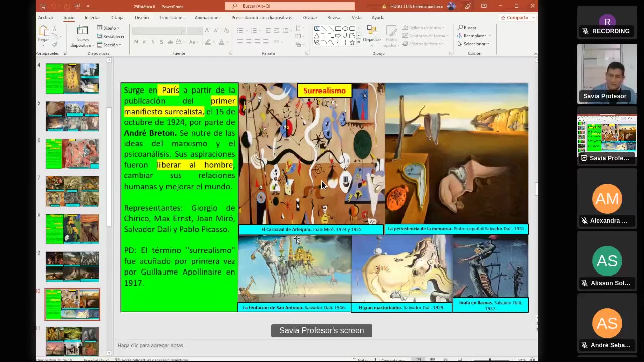The width and height of the screenshot is (644, 362).
Task: Click the coming-soon pen icon in title bar
Action: pos(468,6)
